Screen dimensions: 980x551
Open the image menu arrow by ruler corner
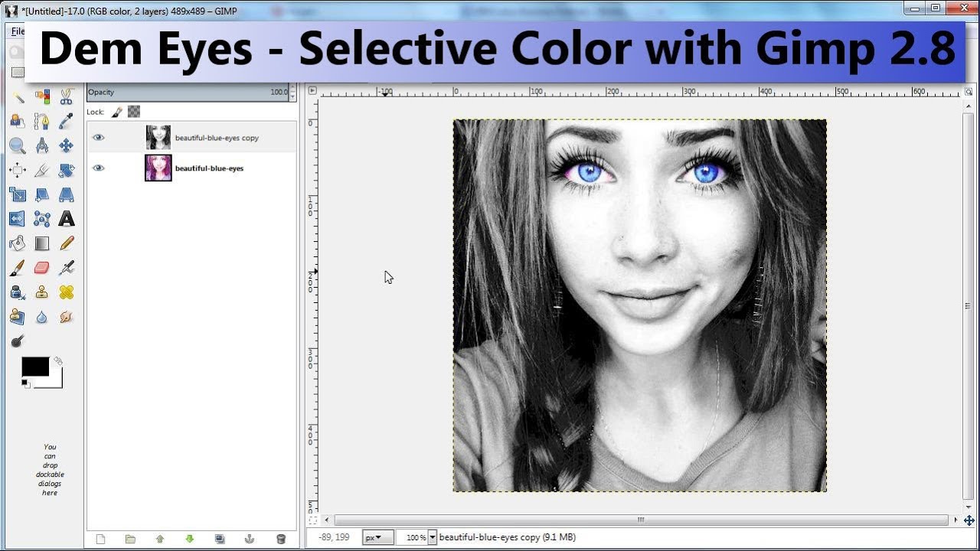pyautogui.click(x=312, y=90)
